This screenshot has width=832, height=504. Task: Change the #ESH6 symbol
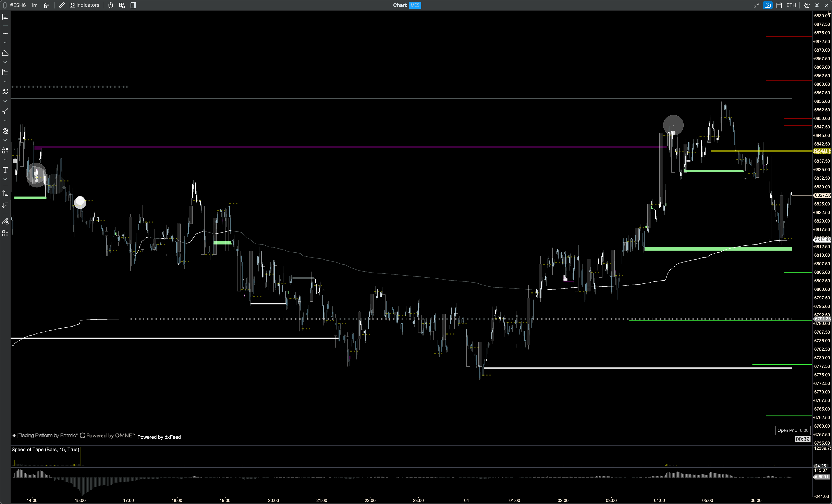tap(18, 5)
